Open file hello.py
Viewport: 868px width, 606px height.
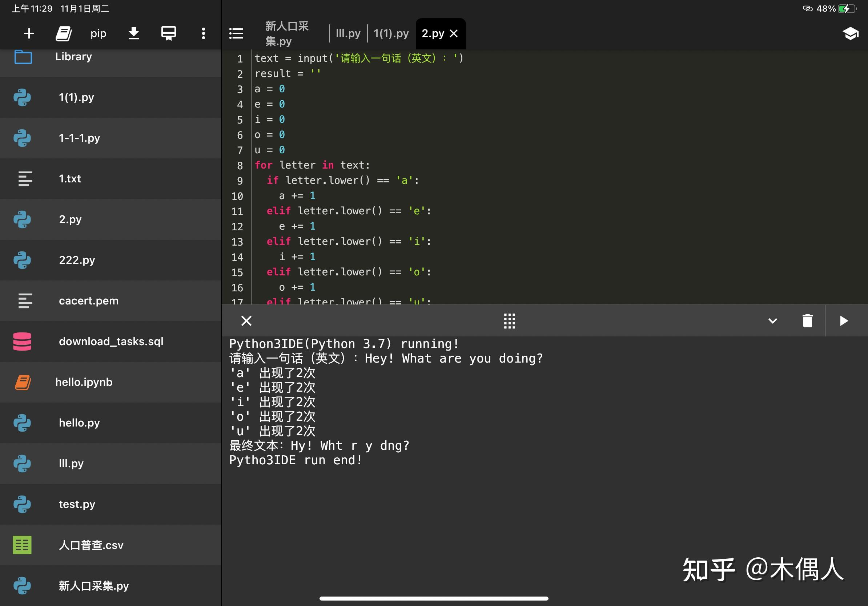(110, 423)
